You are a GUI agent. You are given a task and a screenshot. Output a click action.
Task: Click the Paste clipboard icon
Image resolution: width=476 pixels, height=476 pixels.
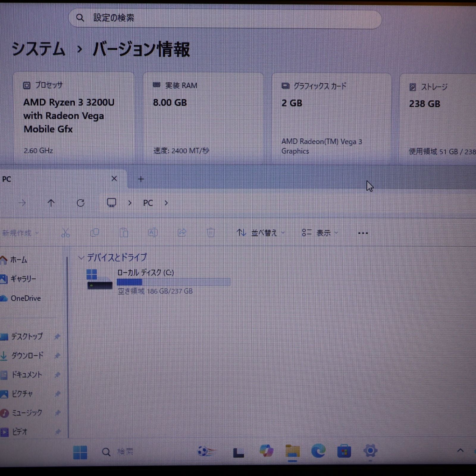click(124, 233)
